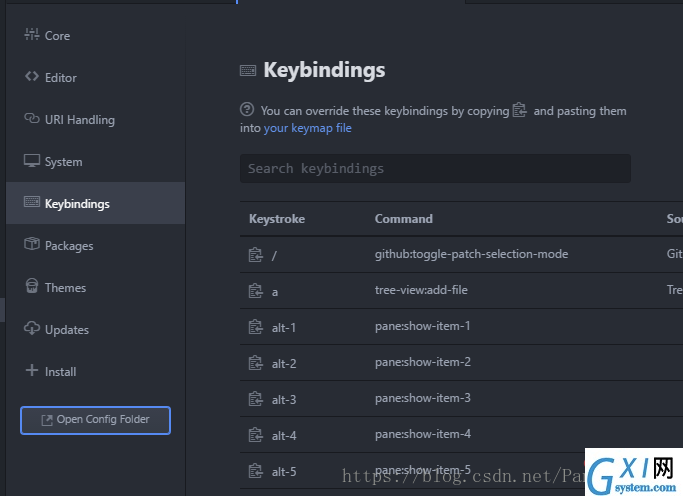683x496 pixels.
Task: Select the pane:show-item-4 command
Action: point(423,434)
